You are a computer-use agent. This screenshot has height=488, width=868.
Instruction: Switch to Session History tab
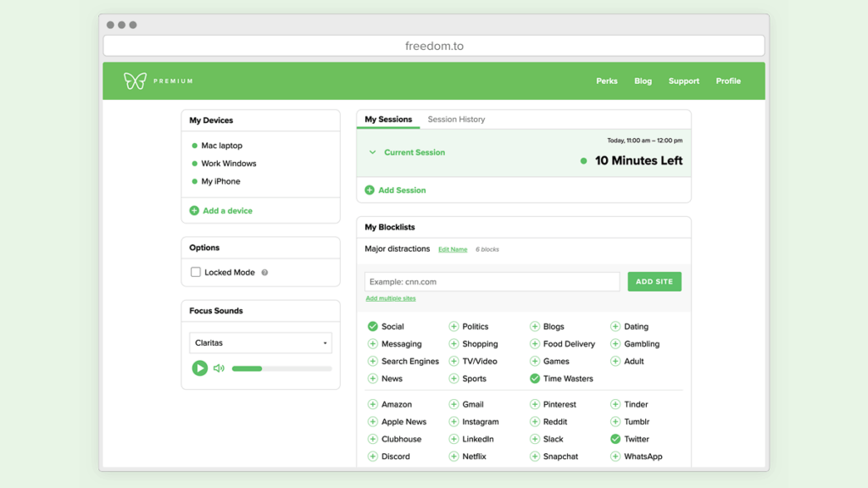[x=456, y=119]
